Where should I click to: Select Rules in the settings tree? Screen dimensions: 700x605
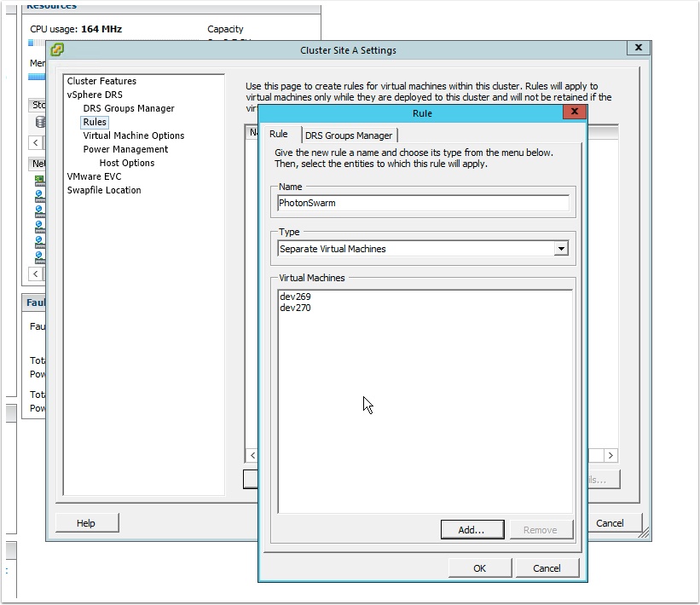95,122
